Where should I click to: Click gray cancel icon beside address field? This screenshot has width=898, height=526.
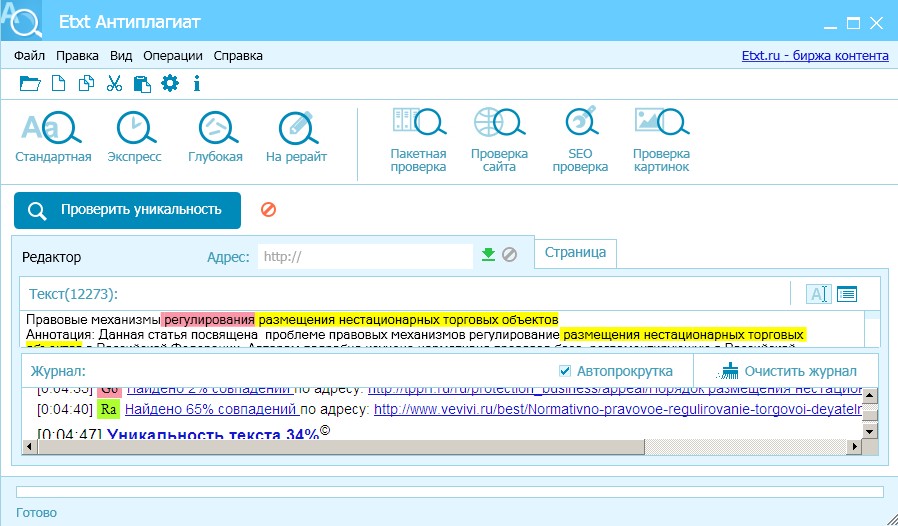click(x=510, y=254)
